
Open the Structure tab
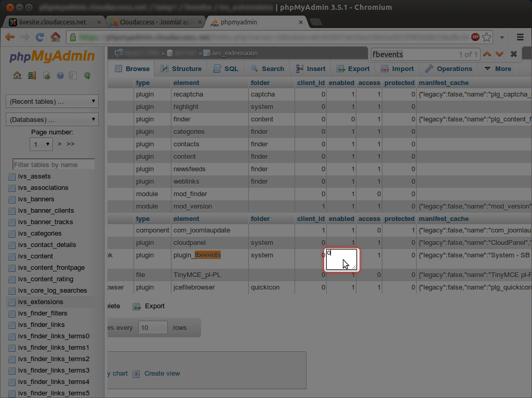(x=181, y=69)
